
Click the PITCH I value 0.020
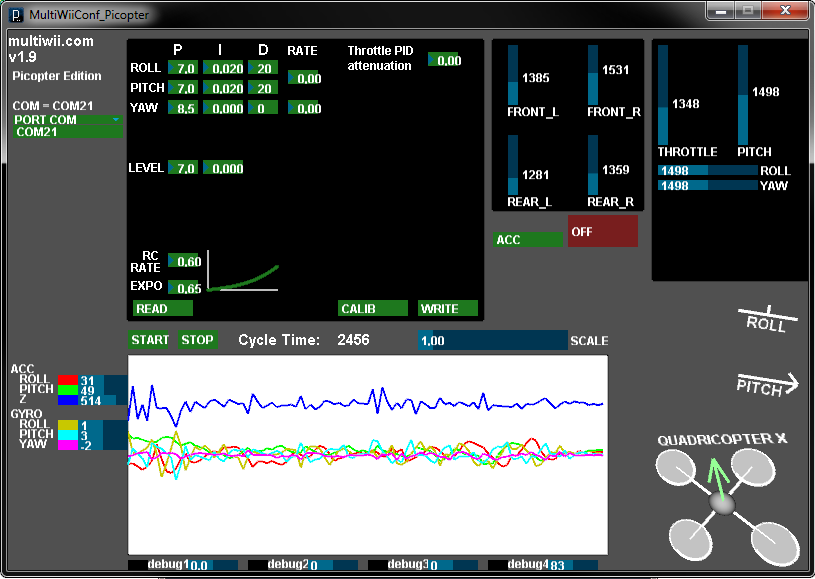(224, 88)
